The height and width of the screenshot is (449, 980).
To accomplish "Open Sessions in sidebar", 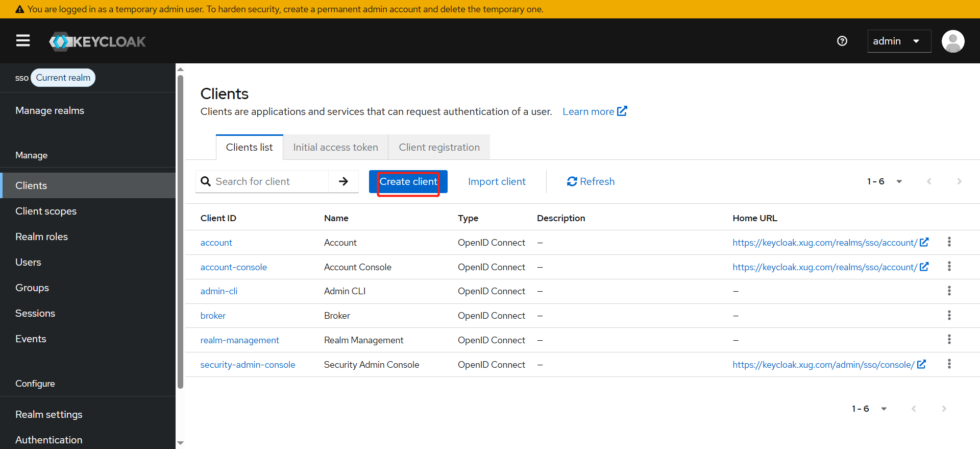I will 88,313.
